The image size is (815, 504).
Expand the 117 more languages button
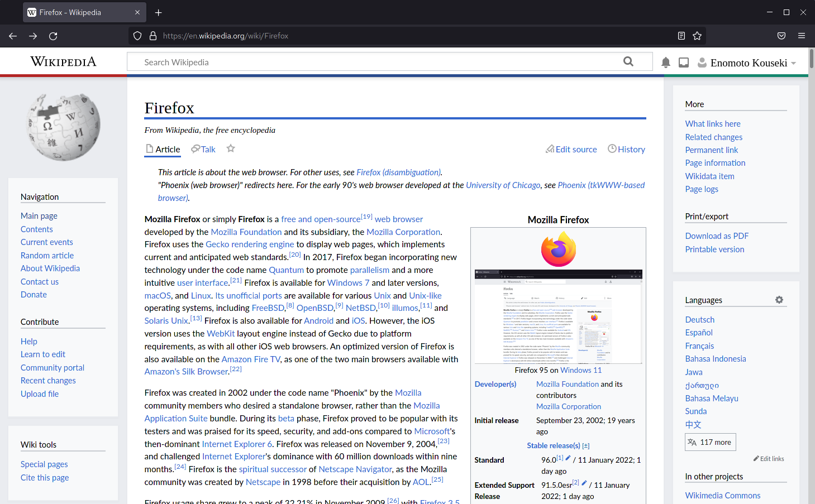[710, 442]
